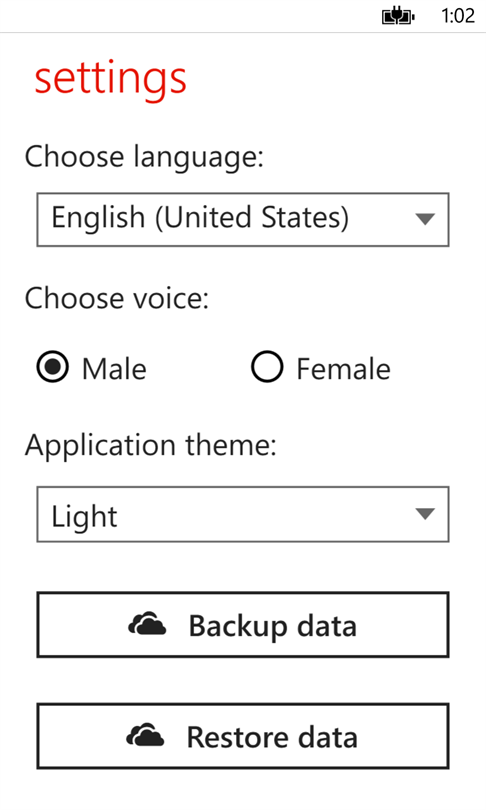Open the English (United States) language dropdown
Screen dimensions: 486x810
point(243,220)
